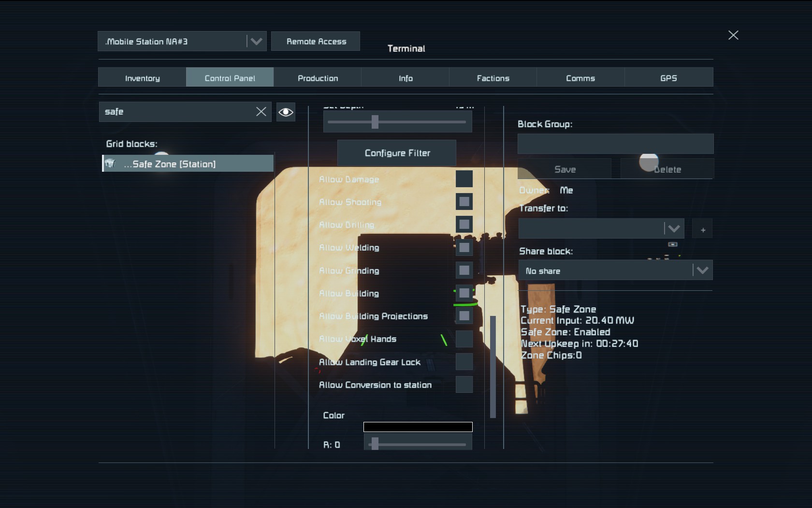812x508 pixels.
Task: Switch to the Inventory tab
Action: coord(142,78)
